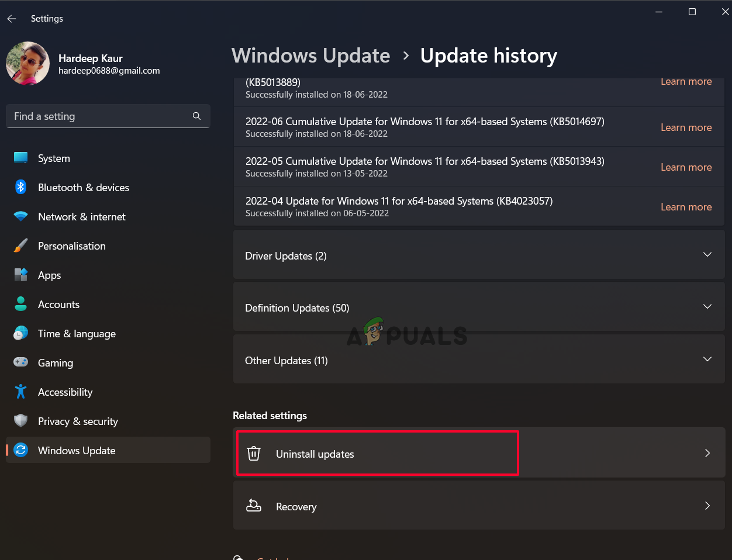The width and height of the screenshot is (732, 560).
Task: Maximize the Settings window
Action: tap(692, 12)
